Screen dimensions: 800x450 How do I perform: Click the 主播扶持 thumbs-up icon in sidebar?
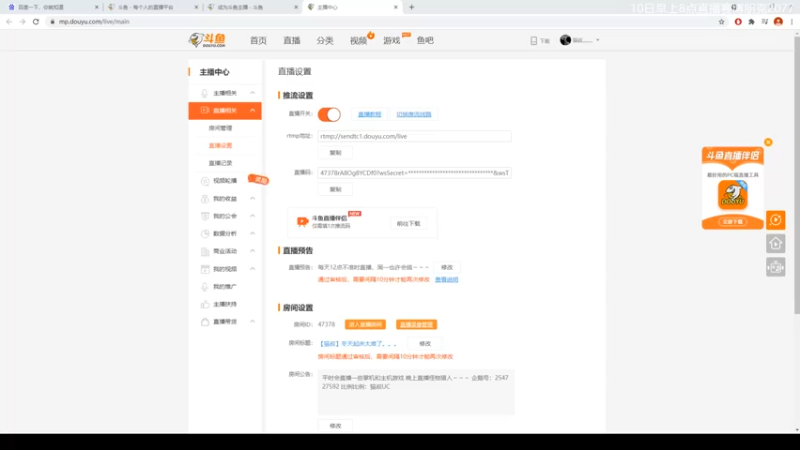tap(205, 304)
